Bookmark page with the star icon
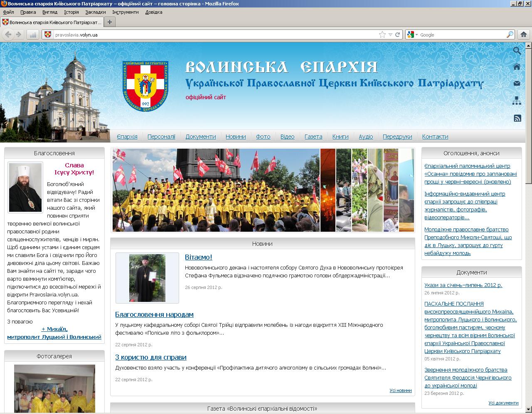 tap(382, 34)
